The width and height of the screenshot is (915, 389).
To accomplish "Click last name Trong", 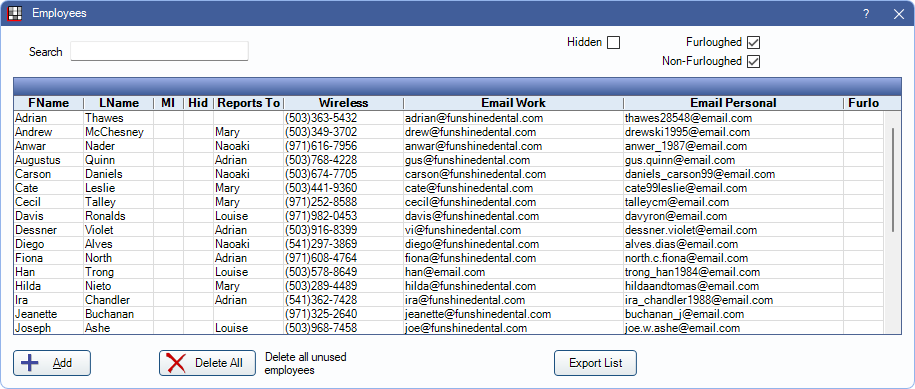I will [100, 272].
